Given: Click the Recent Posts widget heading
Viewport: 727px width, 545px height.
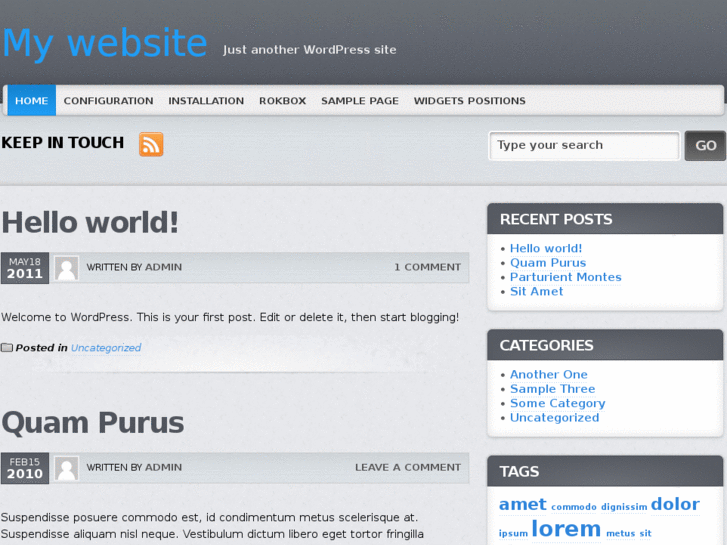Looking at the screenshot, I should [556, 219].
